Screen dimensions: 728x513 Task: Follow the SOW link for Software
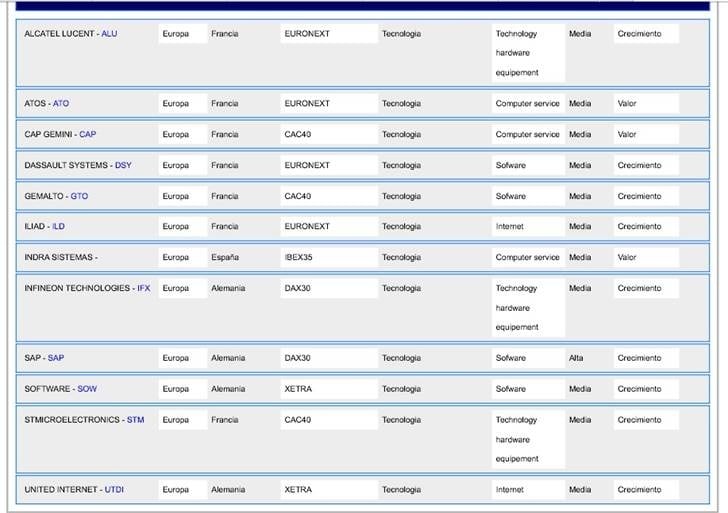tap(87, 389)
